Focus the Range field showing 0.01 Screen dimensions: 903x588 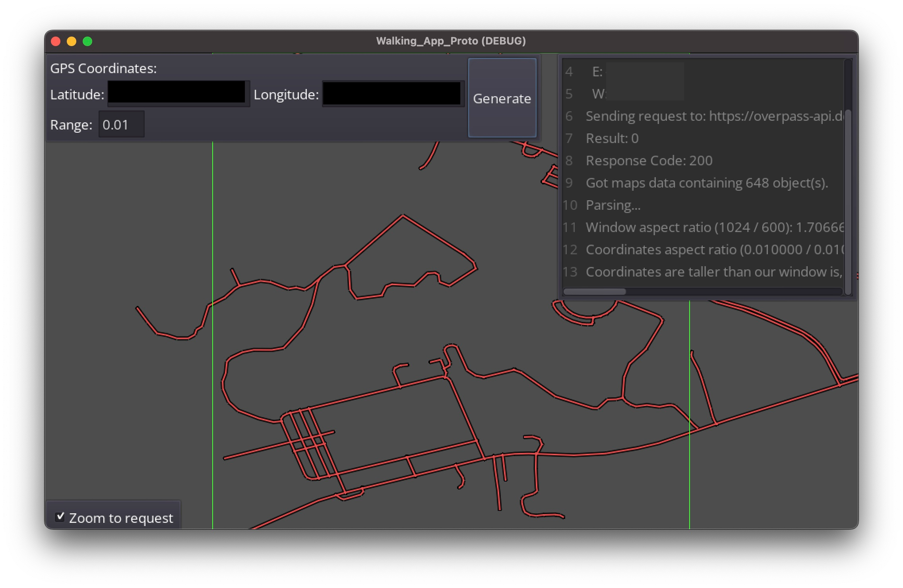coord(121,125)
